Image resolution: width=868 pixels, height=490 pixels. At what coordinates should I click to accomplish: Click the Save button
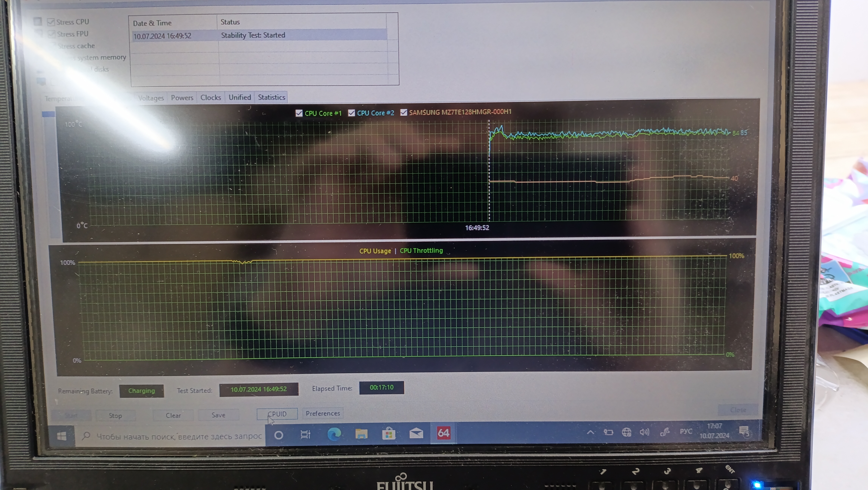click(218, 415)
